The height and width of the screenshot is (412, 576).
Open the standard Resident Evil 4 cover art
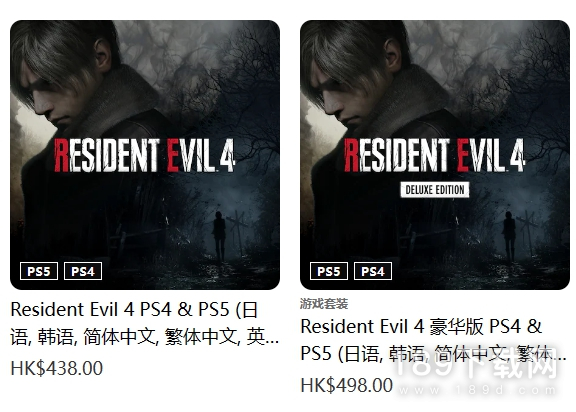pos(145,155)
